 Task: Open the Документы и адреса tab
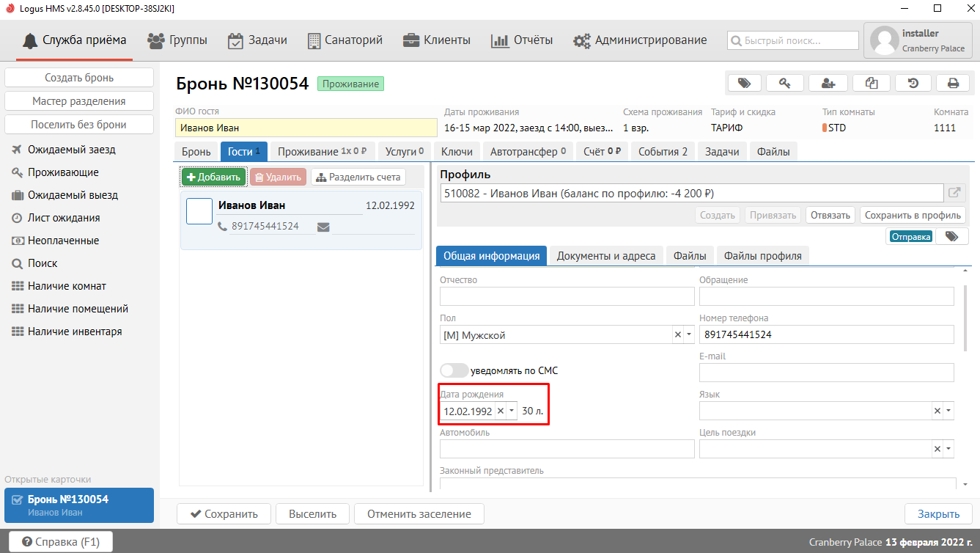click(x=605, y=256)
